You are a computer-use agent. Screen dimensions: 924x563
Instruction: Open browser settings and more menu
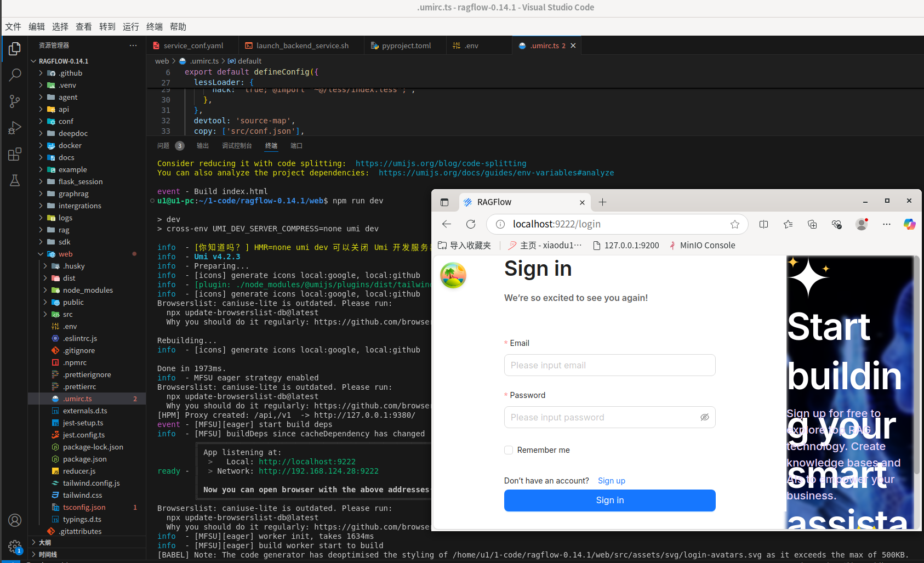click(x=887, y=224)
